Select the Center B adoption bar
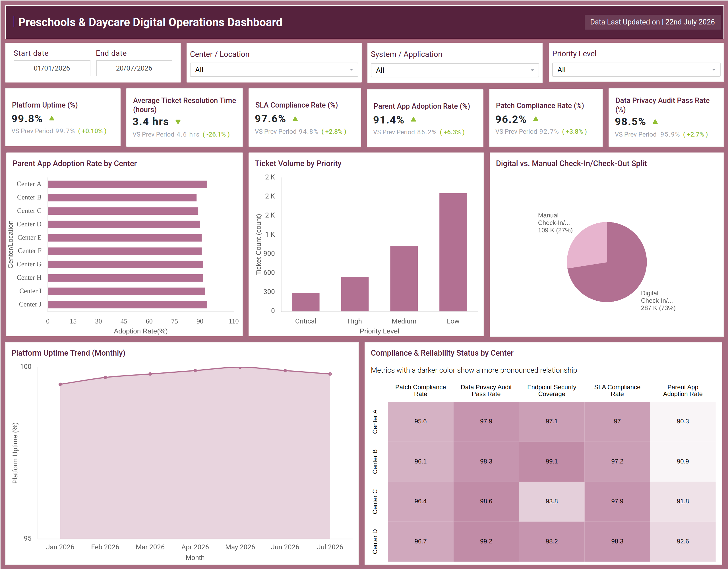 pos(122,197)
